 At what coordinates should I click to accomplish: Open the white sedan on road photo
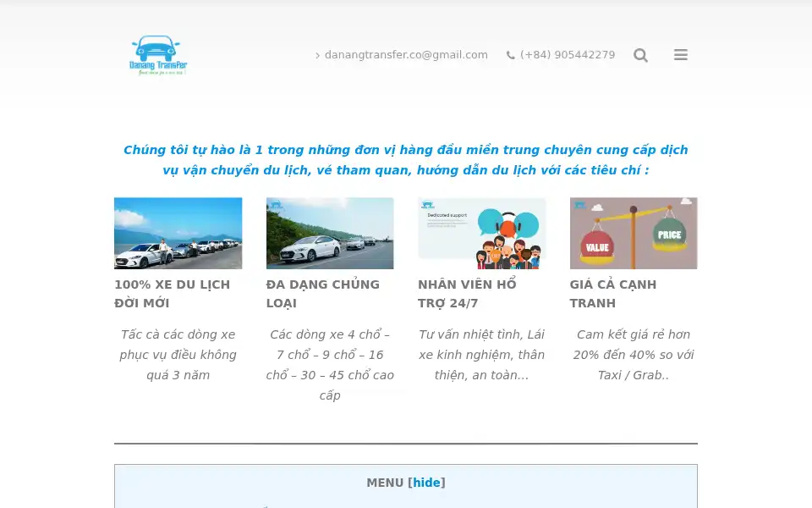(x=330, y=234)
